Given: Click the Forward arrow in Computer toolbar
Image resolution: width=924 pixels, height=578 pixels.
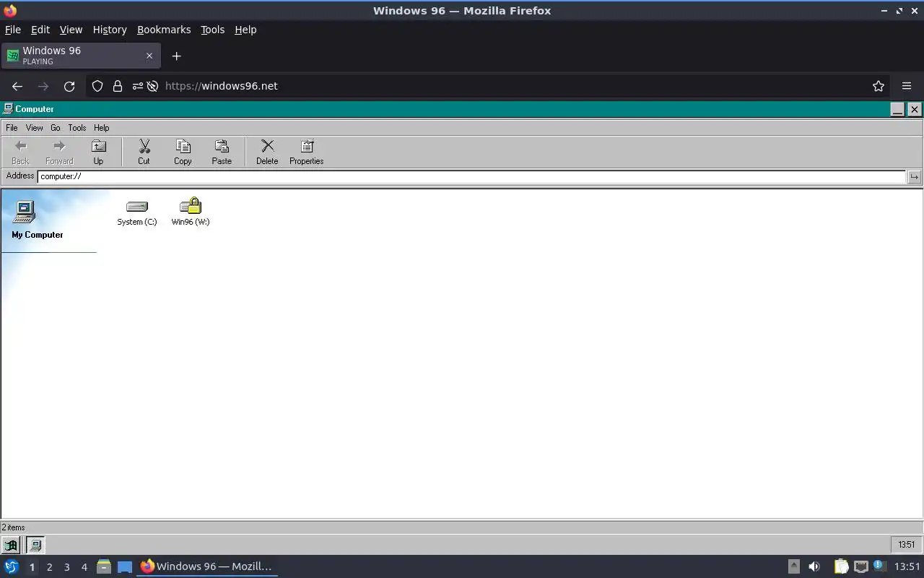Looking at the screenshot, I should pos(59,152).
